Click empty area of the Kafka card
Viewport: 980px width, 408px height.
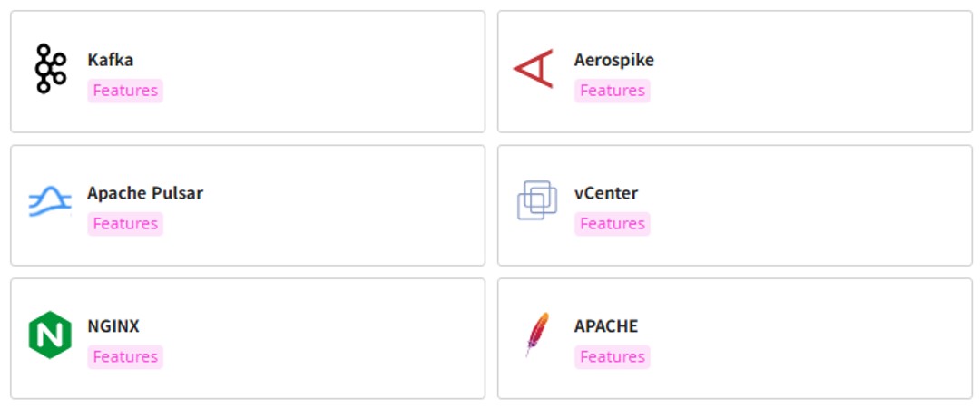pos(325,72)
